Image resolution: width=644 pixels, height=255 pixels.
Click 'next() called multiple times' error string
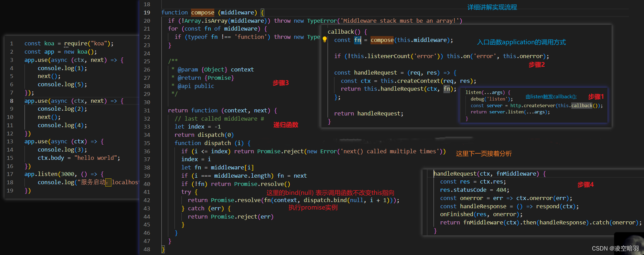pos(390,152)
